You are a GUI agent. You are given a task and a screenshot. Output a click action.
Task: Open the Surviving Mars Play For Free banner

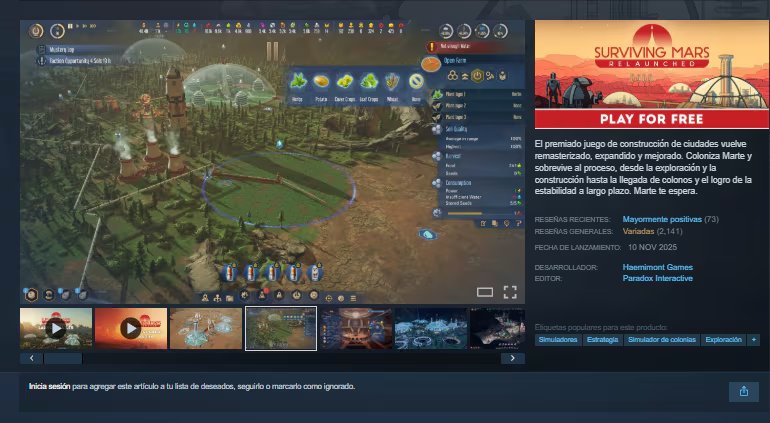[x=652, y=74]
